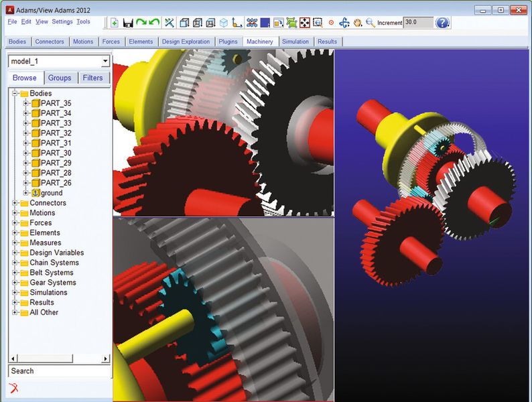Select the Measures folder
Screen dimensions: 532x402
pyautogui.click(x=46, y=243)
